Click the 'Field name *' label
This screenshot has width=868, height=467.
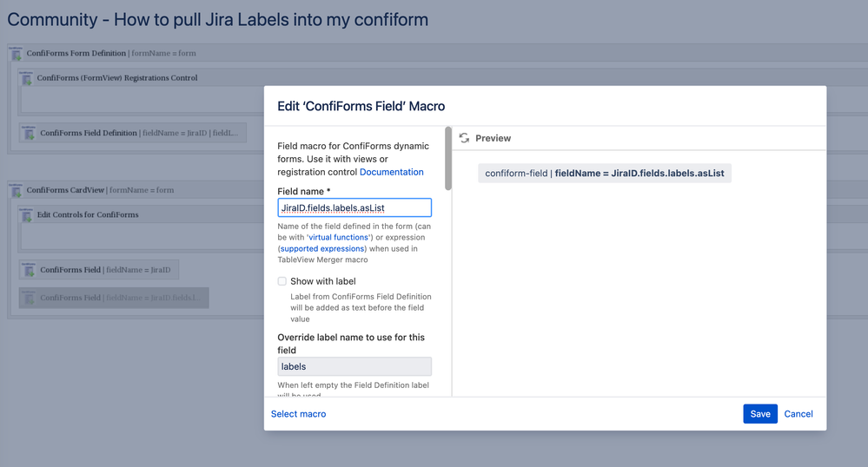[x=303, y=191]
